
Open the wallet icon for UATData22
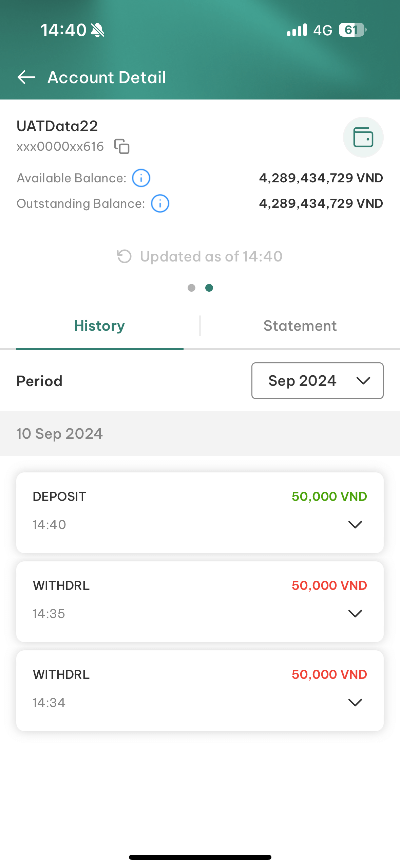[x=363, y=137]
